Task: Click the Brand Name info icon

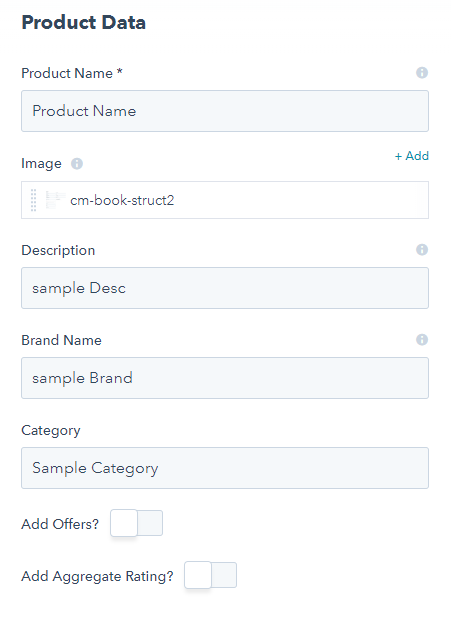Action: [x=422, y=340]
